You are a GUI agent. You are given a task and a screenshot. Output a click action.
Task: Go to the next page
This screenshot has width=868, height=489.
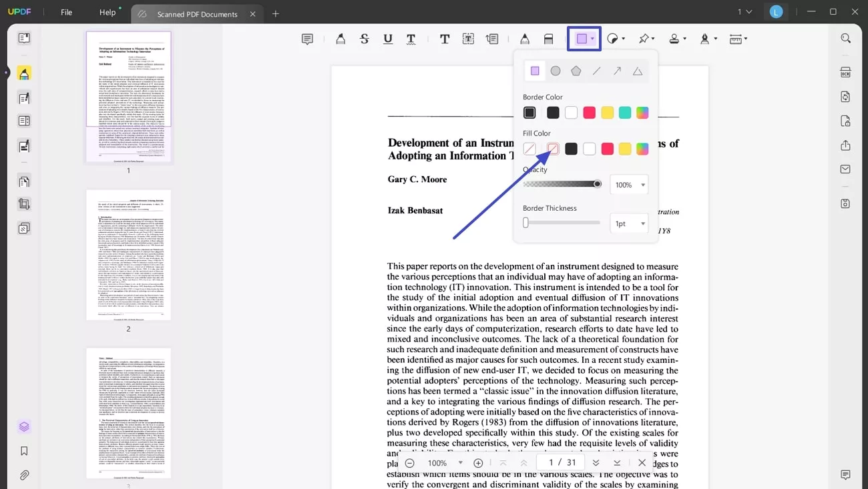point(596,463)
